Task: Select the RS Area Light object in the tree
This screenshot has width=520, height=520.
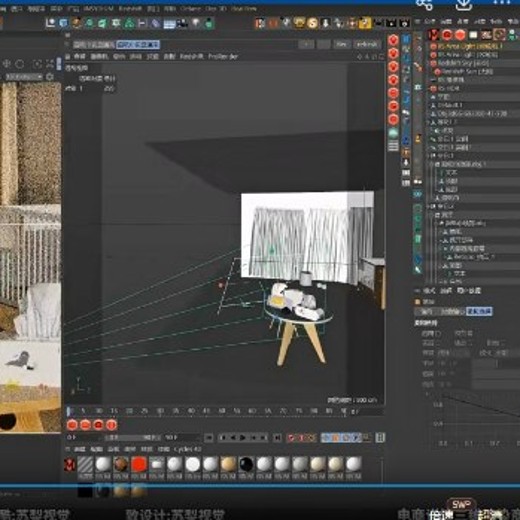Action: click(467, 46)
